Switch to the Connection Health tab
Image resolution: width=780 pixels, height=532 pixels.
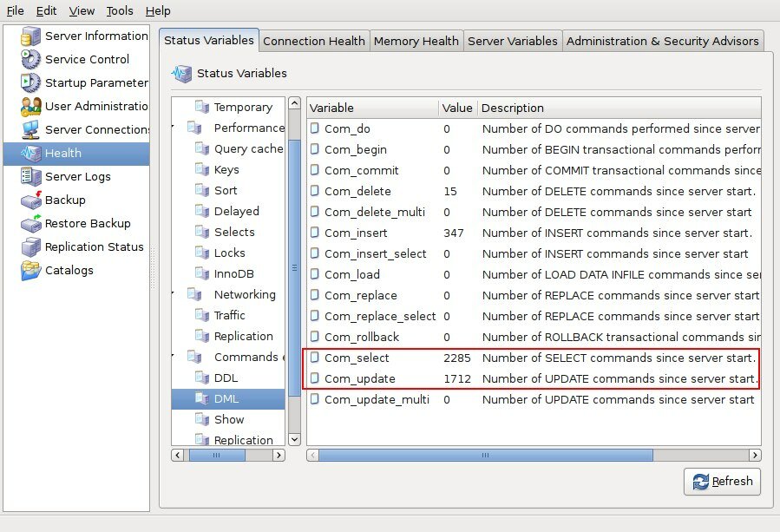point(314,41)
